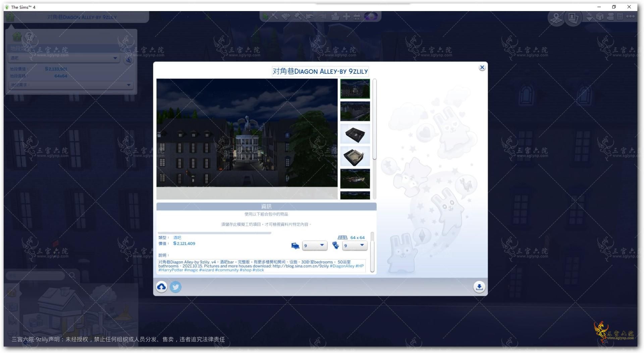Select the fourth thumbnail, light floor plan

pos(355,156)
